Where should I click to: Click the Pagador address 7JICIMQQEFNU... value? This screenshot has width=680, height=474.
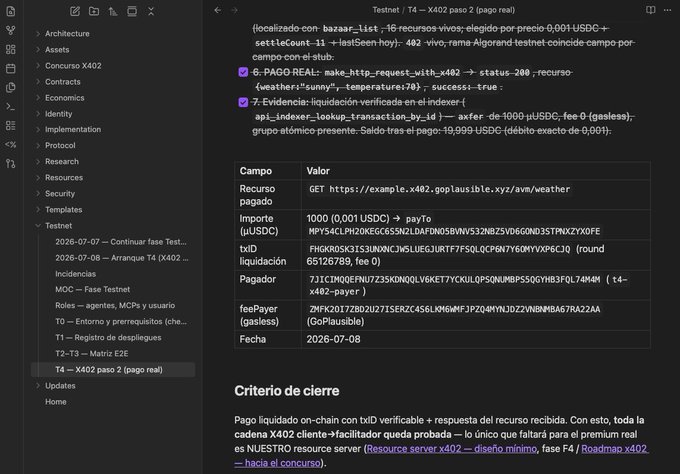(454, 279)
